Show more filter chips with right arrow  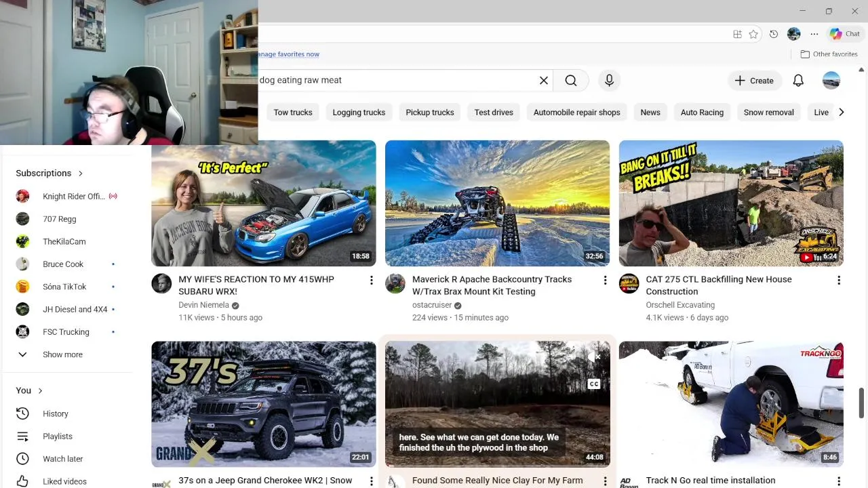pyautogui.click(x=841, y=112)
